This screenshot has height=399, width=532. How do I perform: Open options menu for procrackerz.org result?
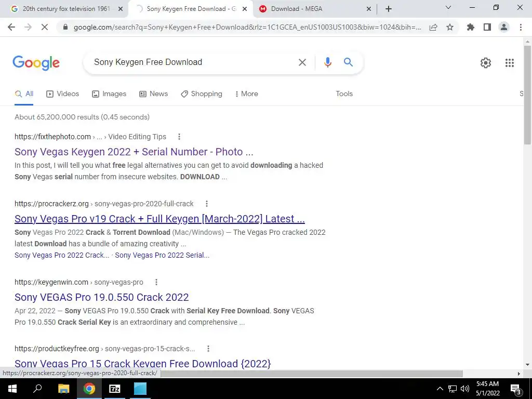coord(207,204)
